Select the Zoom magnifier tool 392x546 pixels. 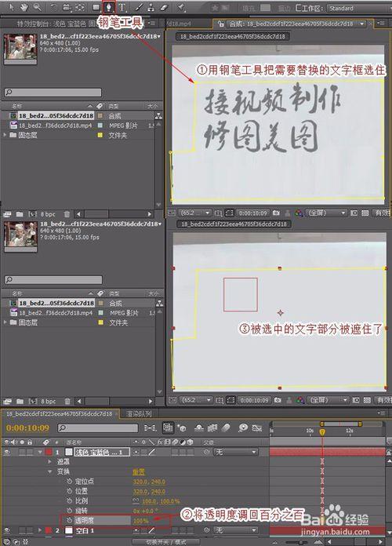tap(37, 7)
